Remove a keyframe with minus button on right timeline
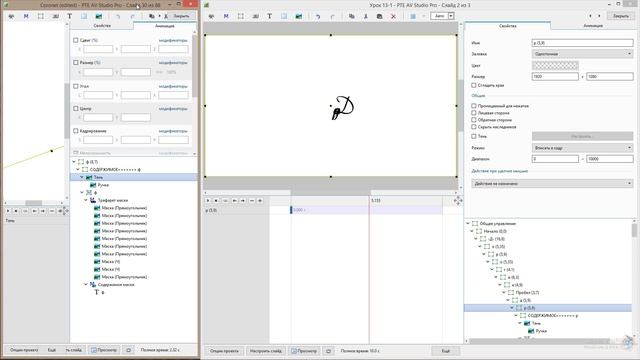 coord(251,200)
